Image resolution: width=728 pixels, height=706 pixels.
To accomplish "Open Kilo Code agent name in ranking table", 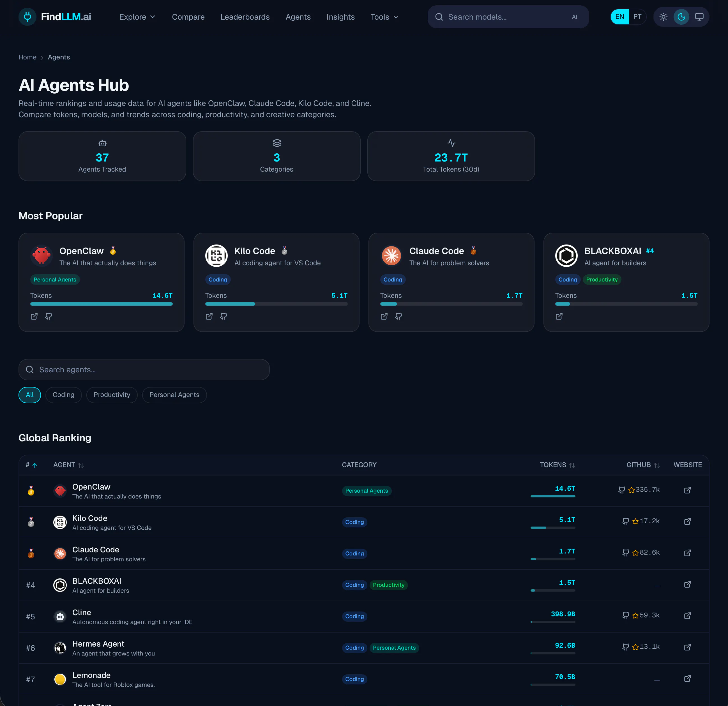I will point(90,518).
